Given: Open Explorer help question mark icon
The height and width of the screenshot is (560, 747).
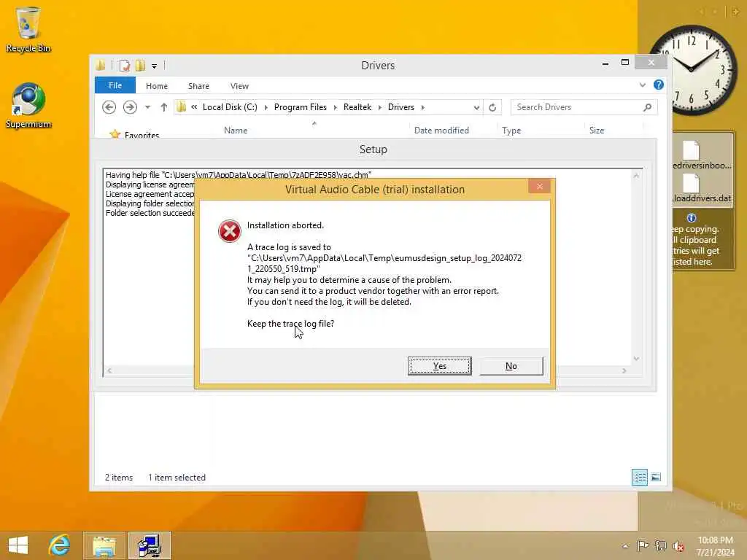Looking at the screenshot, I should [x=659, y=85].
